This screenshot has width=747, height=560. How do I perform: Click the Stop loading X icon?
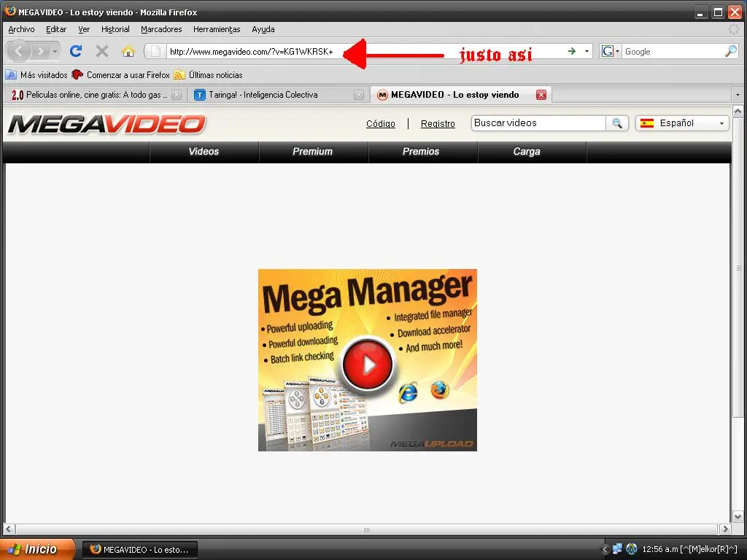pos(102,51)
